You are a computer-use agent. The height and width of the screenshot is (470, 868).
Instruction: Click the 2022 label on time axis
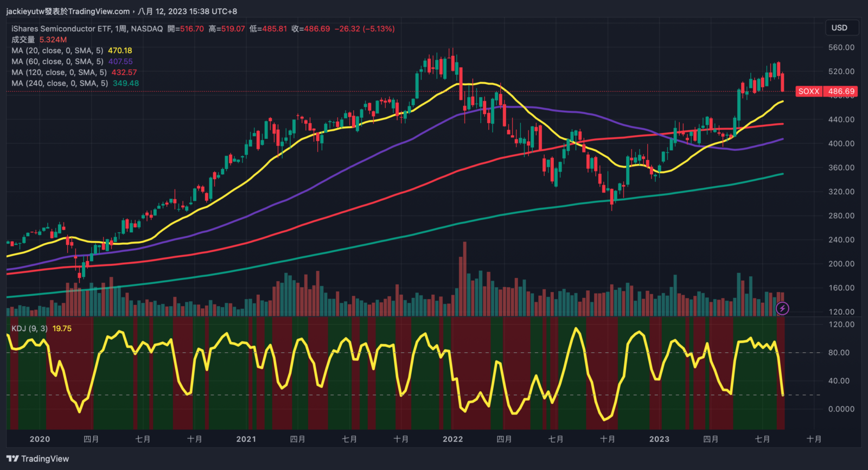(x=452, y=439)
